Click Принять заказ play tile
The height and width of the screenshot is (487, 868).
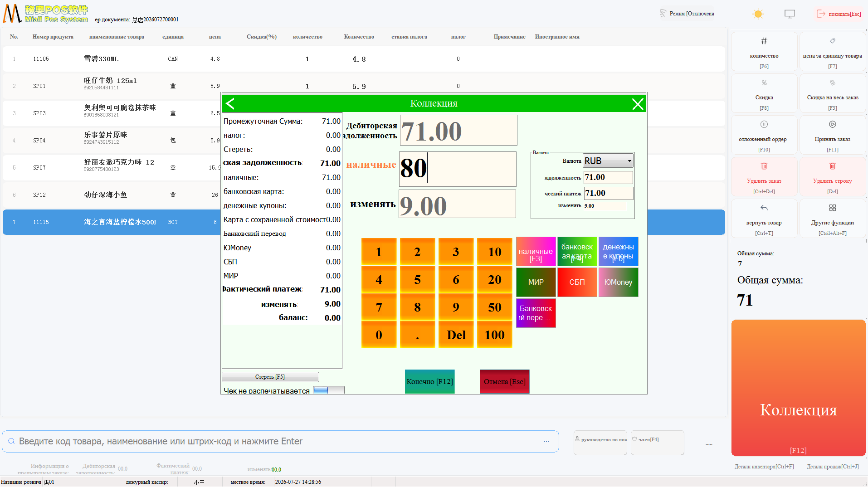tap(833, 135)
